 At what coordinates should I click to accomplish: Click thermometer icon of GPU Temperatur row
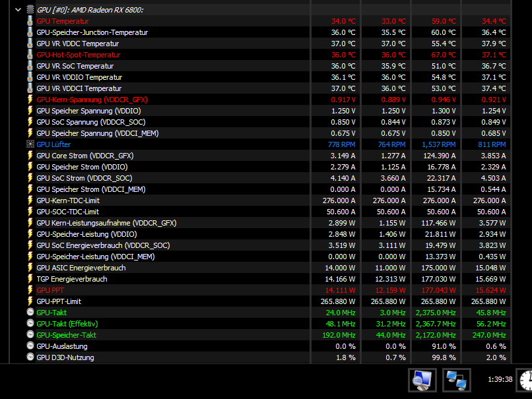coord(30,21)
